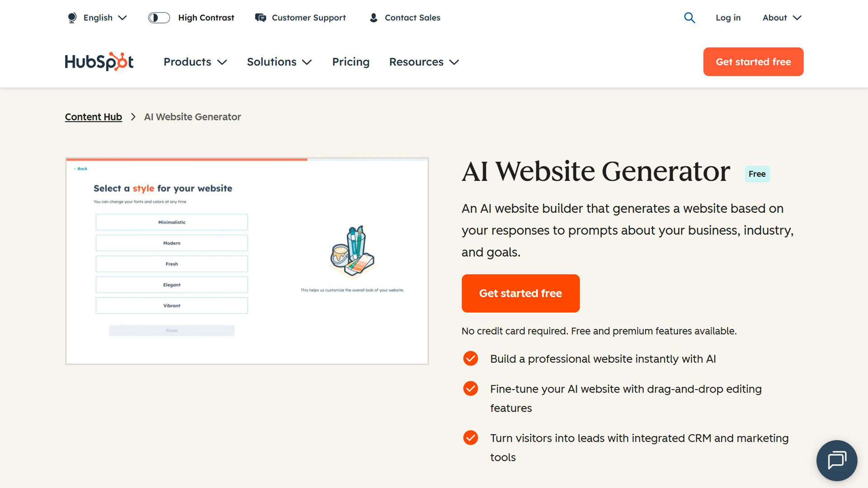Click the Customer Support chat icon
This screenshot has height=488, width=868.
(260, 18)
